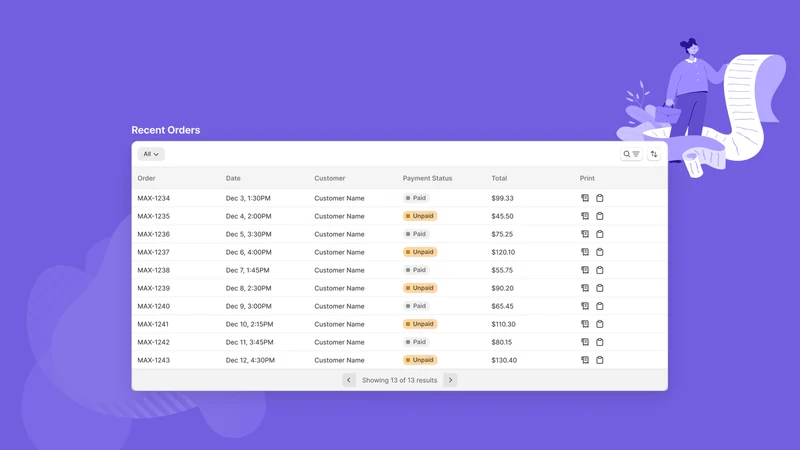Print receipt for order MAX-1243

[x=585, y=360]
